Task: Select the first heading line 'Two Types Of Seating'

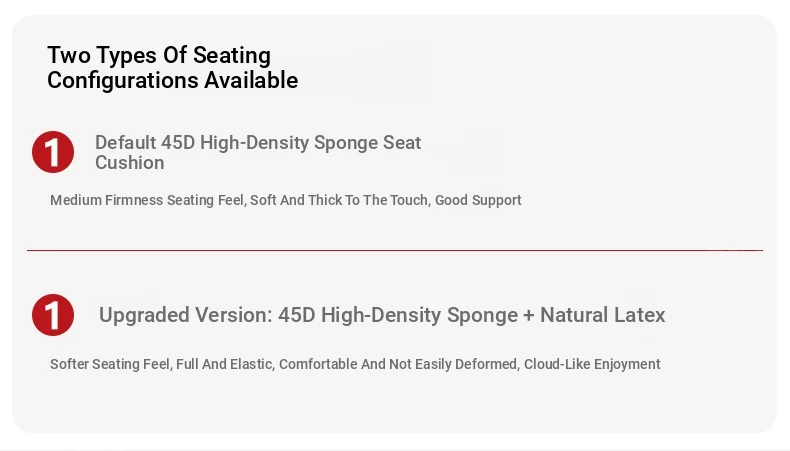Action: 159,55
